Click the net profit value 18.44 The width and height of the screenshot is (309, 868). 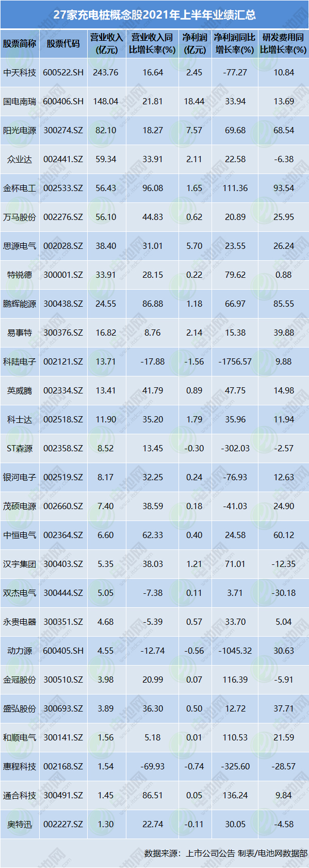pyautogui.click(x=194, y=101)
